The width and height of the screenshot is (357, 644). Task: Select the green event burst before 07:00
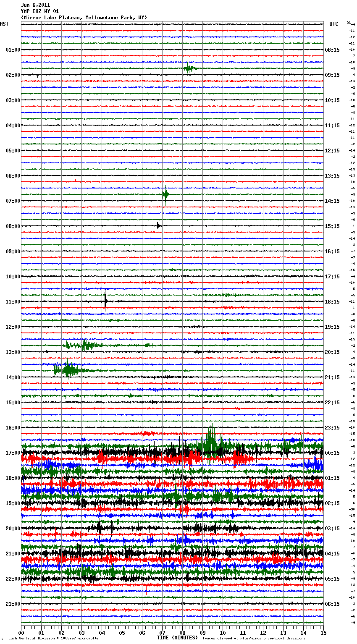coord(165,194)
